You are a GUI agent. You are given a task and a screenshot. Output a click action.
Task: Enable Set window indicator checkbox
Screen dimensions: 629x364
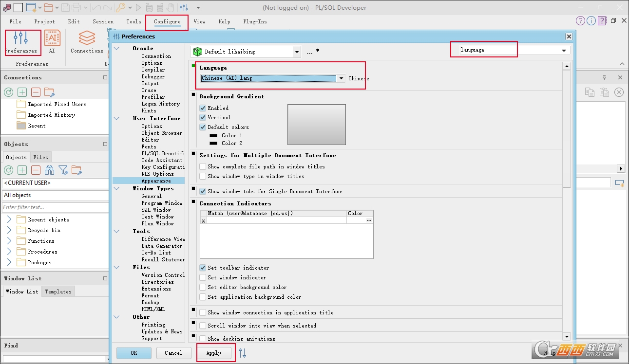coord(203,277)
